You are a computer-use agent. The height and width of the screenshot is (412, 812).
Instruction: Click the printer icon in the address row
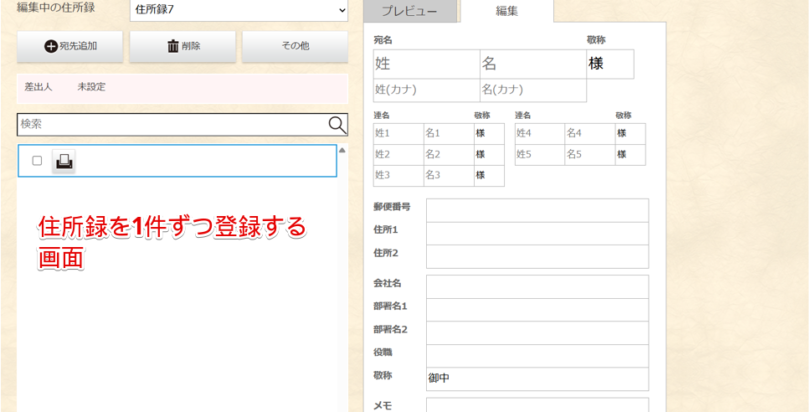coord(64,161)
